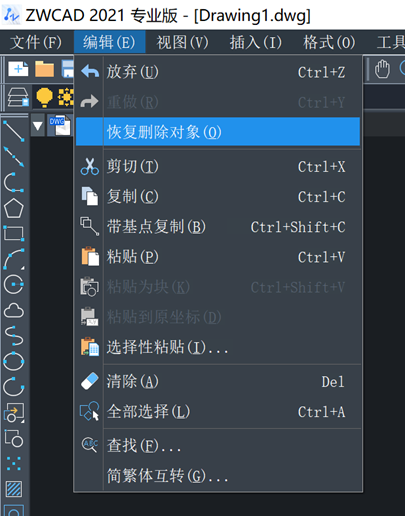Select the Point tool
This screenshot has width=405, height=516.
click(x=14, y=463)
